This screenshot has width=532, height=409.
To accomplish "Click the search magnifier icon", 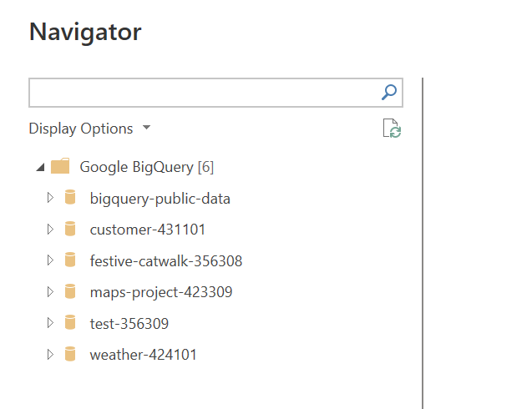I will pos(388,93).
